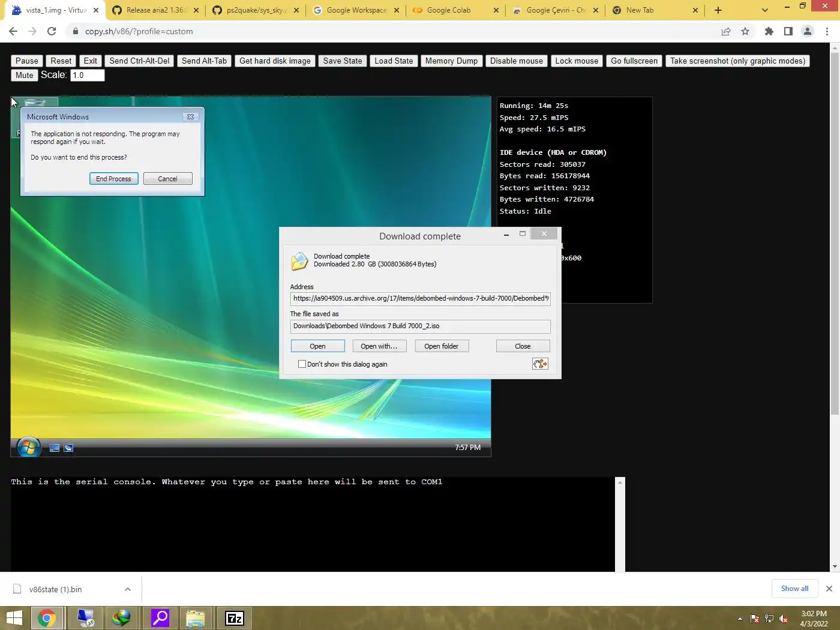Click the Pause emulator button
Image resolution: width=840 pixels, height=630 pixels.
tap(27, 61)
